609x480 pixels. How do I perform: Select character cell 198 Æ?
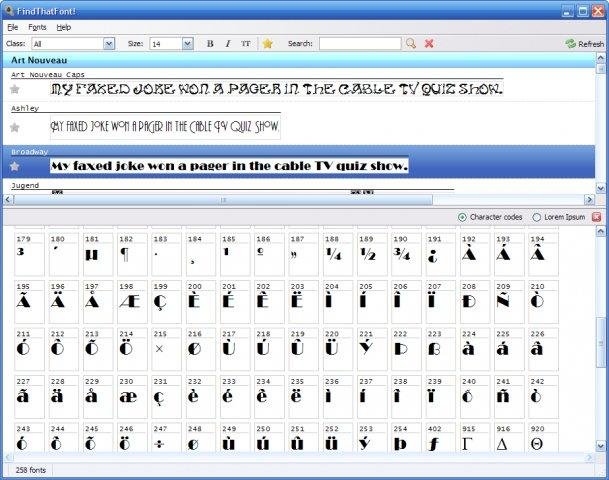132,302
